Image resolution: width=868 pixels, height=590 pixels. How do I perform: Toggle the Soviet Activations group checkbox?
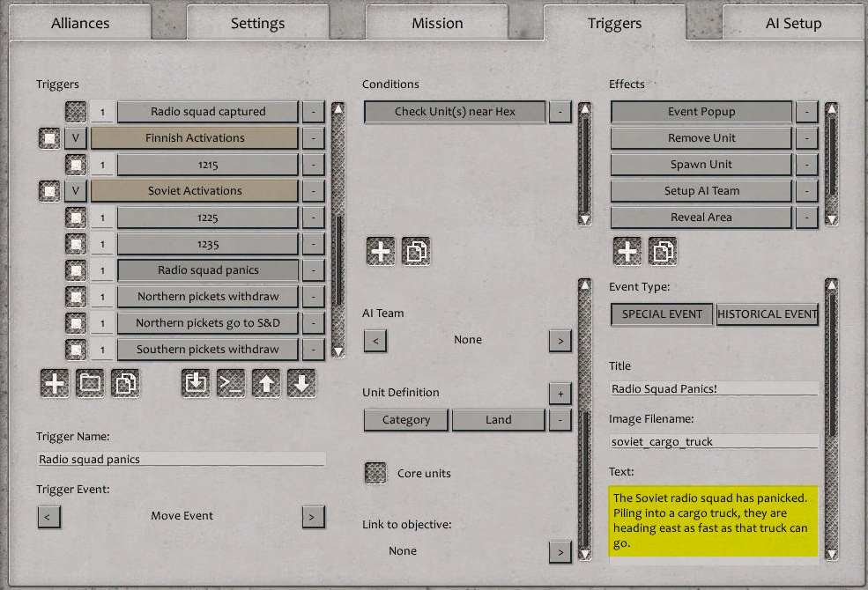point(49,191)
